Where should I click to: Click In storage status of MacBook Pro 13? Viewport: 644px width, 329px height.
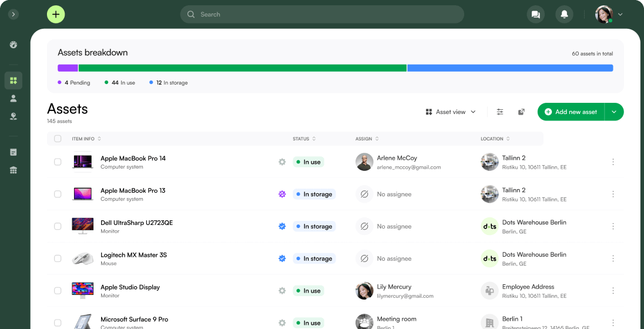(314, 194)
